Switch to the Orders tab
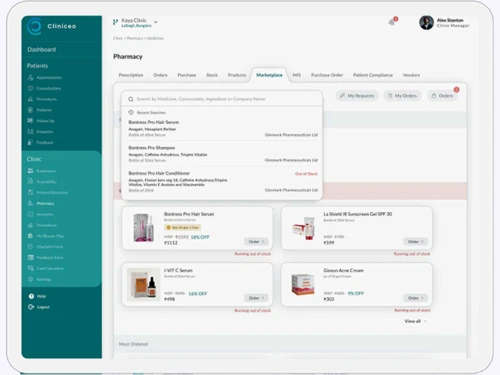The width and height of the screenshot is (500, 375). [x=160, y=75]
